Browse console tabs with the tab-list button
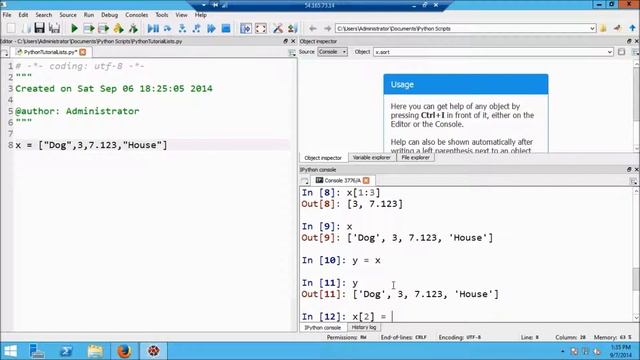This screenshot has height=360, width=640. click(304, 181)
